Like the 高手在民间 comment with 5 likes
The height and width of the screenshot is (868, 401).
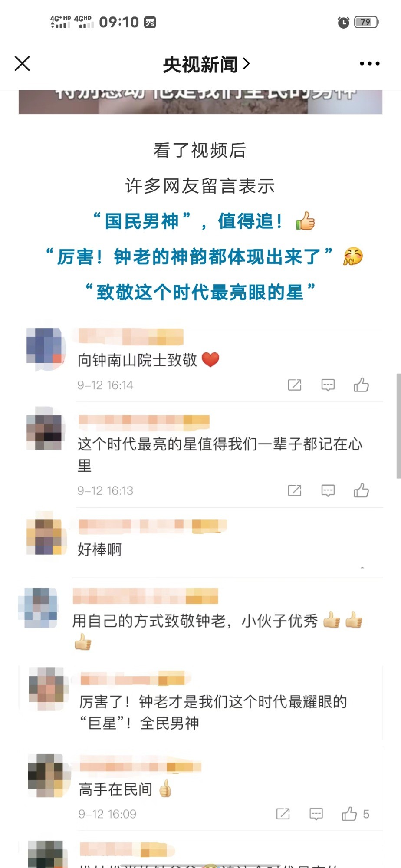[355, 814]
